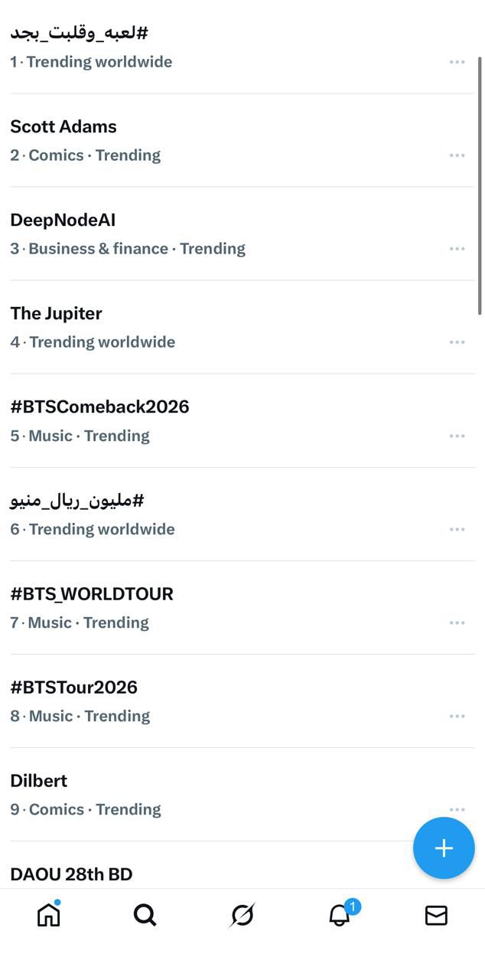The image size is (485, 980).
Task: Click the vertical scrollbar on the right
Action: 480,184
